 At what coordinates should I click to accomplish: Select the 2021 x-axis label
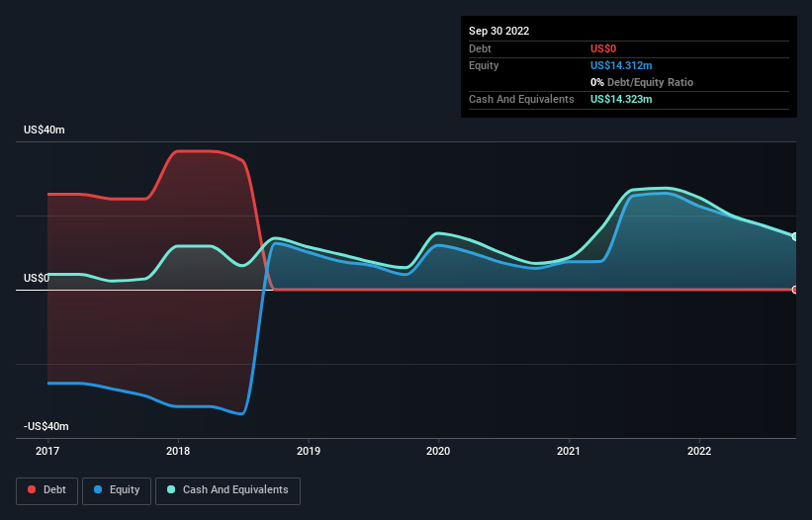coord(569,451)
